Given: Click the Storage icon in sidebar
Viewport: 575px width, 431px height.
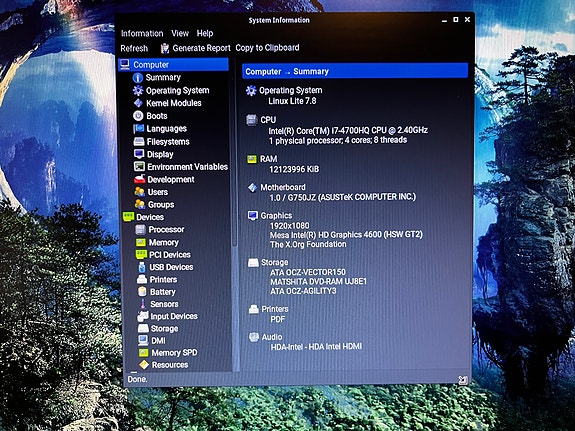Looking at the screenshot, I should point(143,328).
